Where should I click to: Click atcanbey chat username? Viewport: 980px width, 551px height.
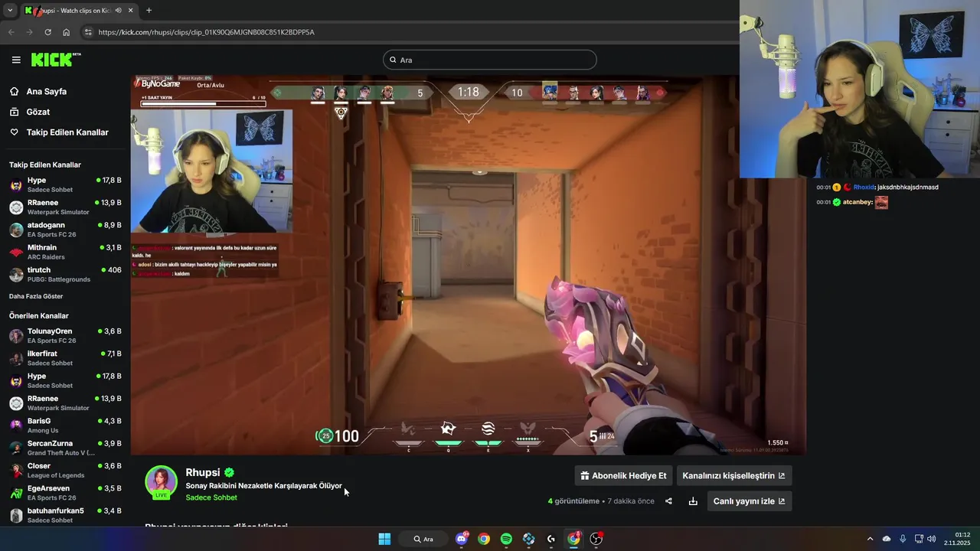pos(857,202)
